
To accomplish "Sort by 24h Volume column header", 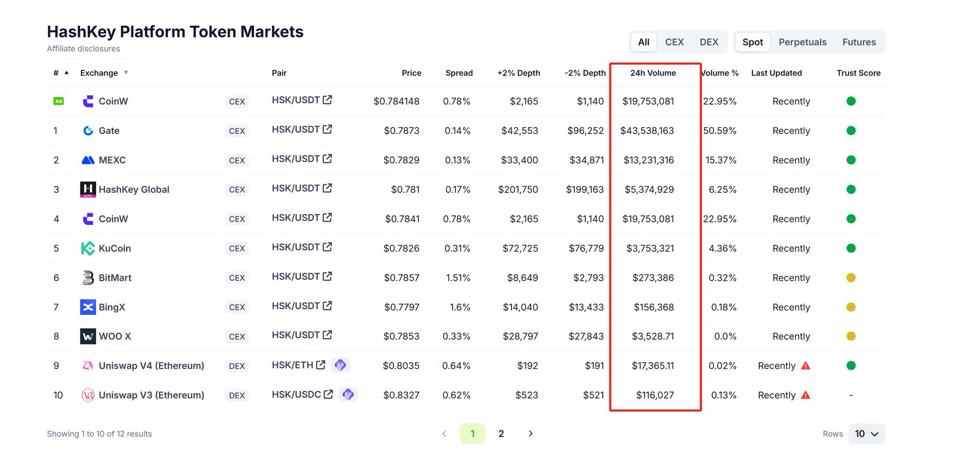I will [653, 73].
